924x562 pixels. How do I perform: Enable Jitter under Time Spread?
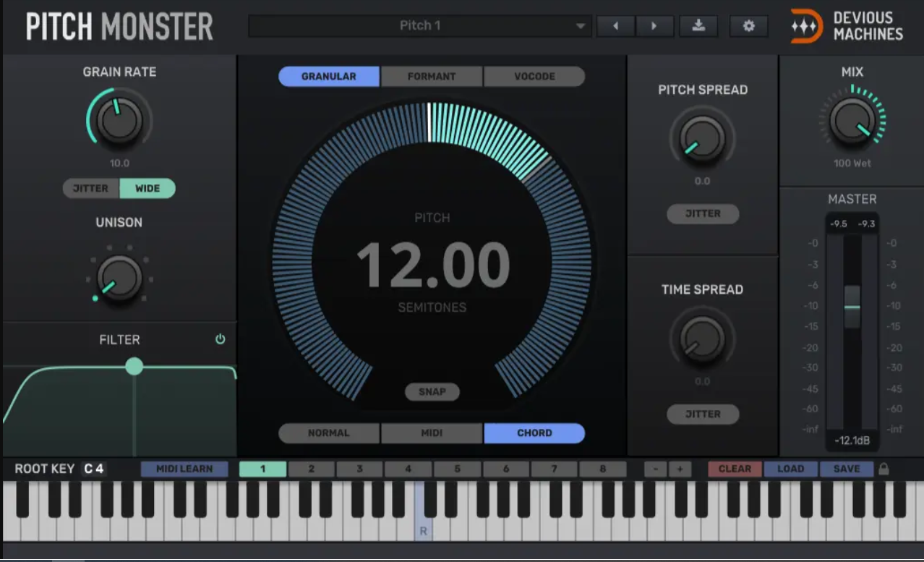tap(703, 414)
